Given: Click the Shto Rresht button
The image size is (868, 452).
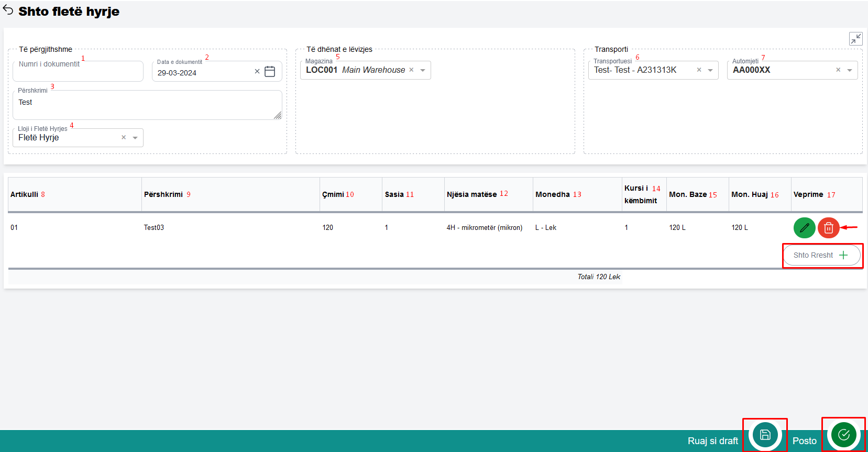Looking at the screenshot, I should 821,255.
